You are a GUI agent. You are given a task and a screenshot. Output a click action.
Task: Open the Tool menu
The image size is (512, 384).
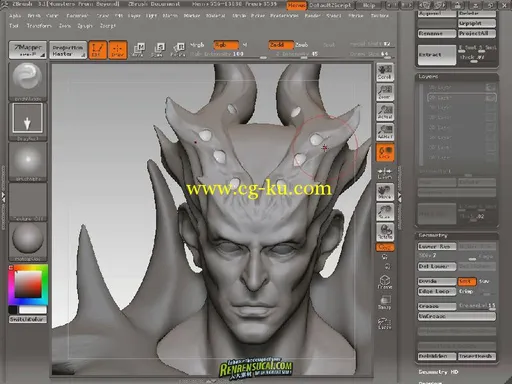[14, 26]
